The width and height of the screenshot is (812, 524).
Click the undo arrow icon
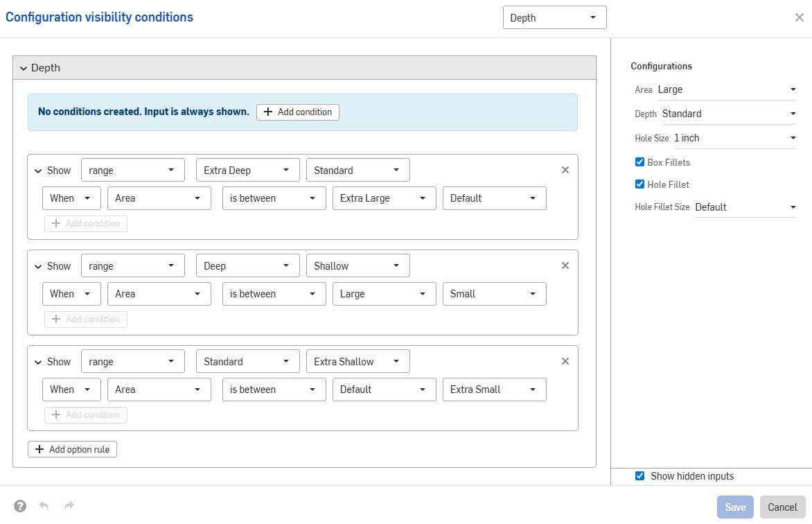pyautogui.click(x=44, y=505)
